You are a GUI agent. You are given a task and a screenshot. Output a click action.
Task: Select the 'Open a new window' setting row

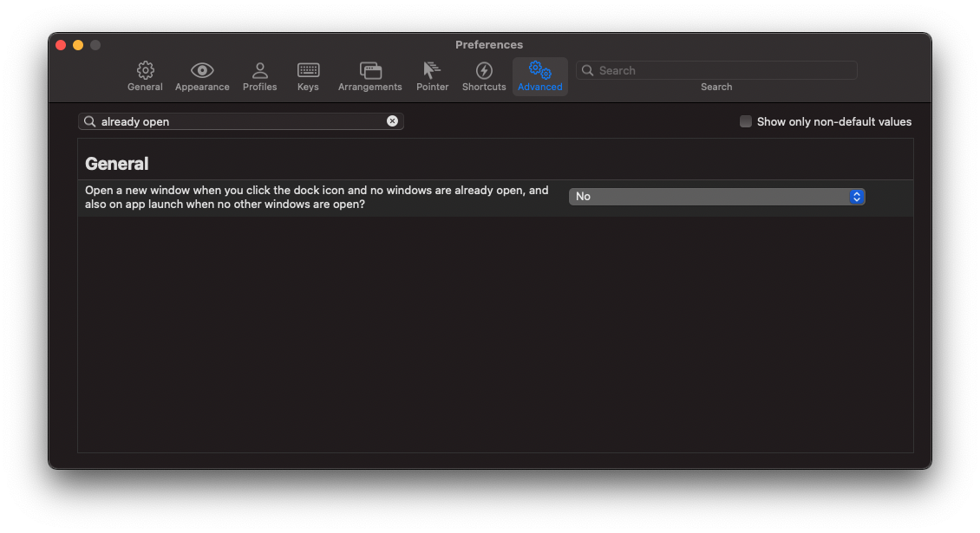495,198
